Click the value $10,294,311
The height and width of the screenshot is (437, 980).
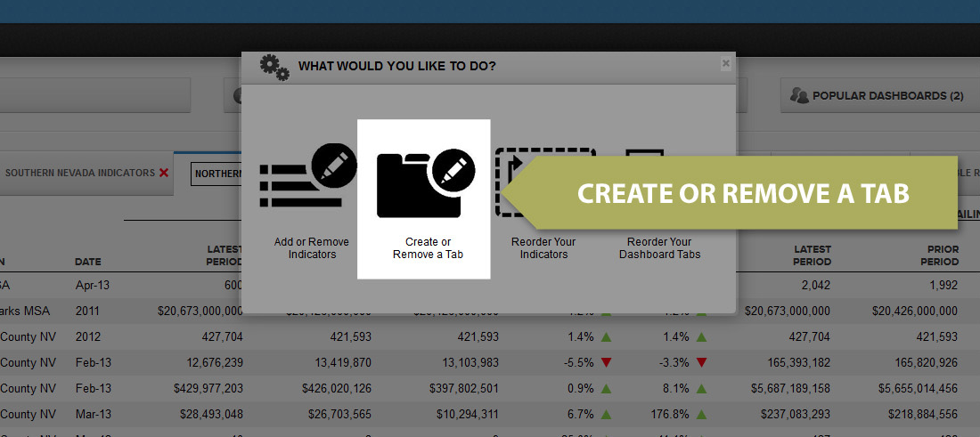[467, 414]
